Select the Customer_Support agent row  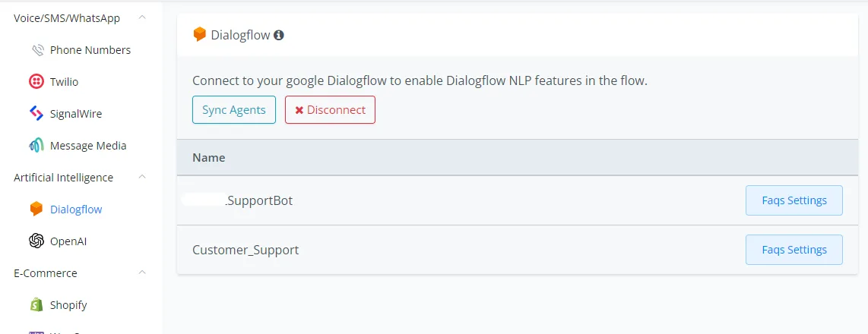tap(517, 250)
